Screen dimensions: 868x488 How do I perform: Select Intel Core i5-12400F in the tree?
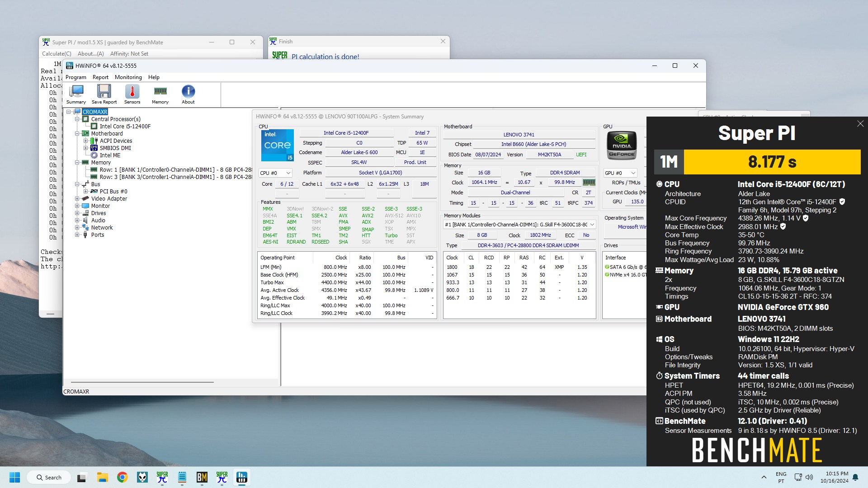(x=125, y=127)
